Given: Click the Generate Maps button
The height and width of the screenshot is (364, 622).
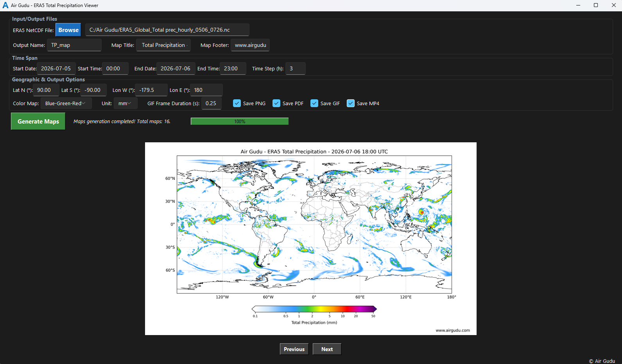Looking at the screenshot, I should click(x=38, y=121).
